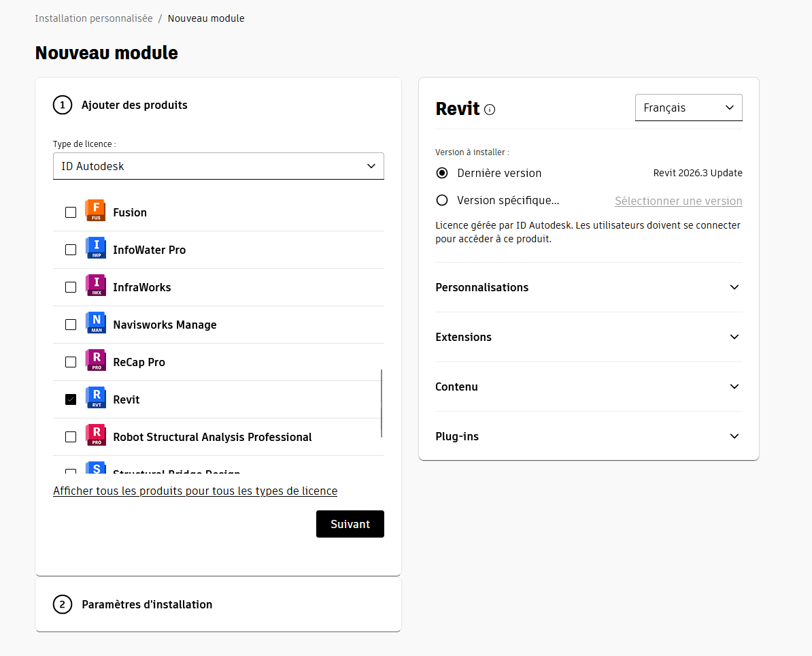Select the Version spécifique radio button
812x656 pixels.
[442, 200]
